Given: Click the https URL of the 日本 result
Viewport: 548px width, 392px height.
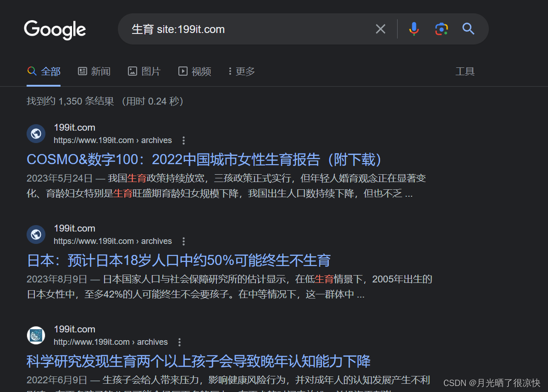Looking at the screenshot, I should (x=112, y=241).
